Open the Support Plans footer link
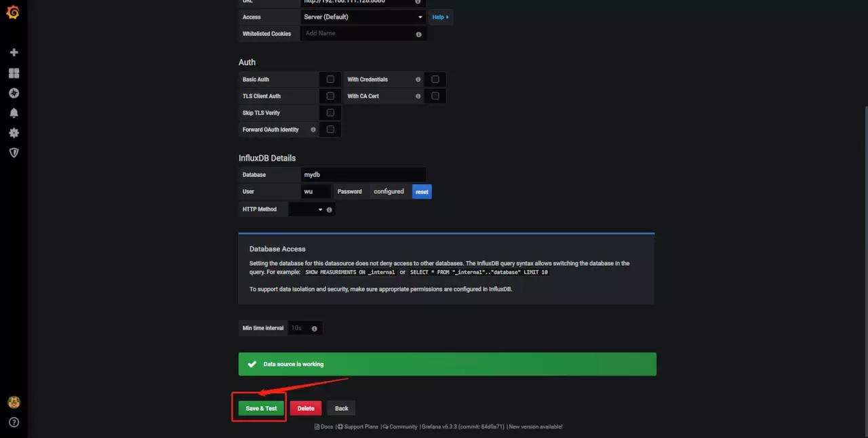Screen dimensions: 868x438 tap(357, 426)
